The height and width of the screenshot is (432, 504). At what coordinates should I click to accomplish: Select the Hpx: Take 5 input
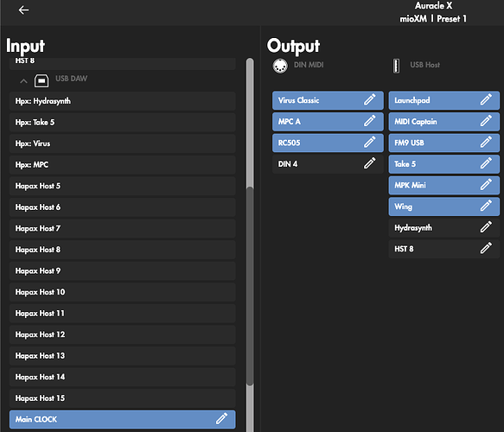[x=123, y=123]
